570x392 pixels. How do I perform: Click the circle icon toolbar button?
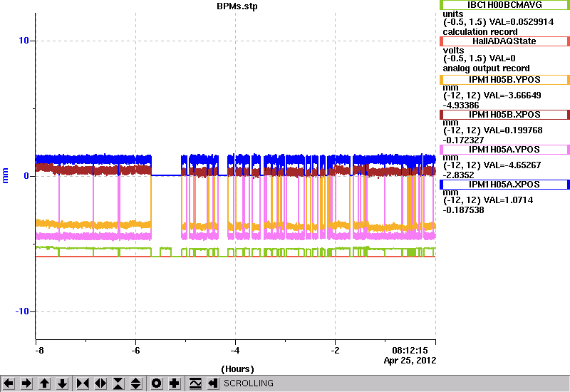pos(157,383)
